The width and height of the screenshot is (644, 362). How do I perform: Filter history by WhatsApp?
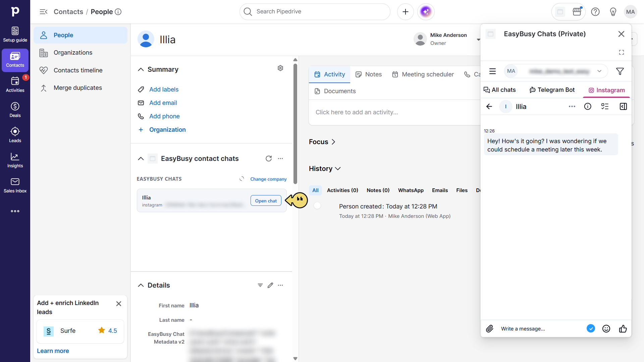pos(411,190)
